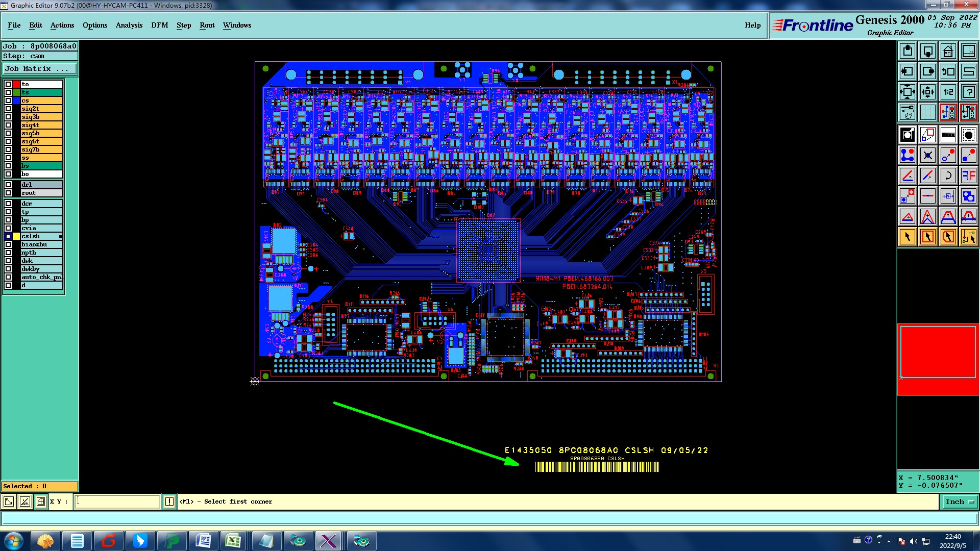
Task: Select the ruler measurement tool
Action: pyautogui.click(x=948, y=135)
